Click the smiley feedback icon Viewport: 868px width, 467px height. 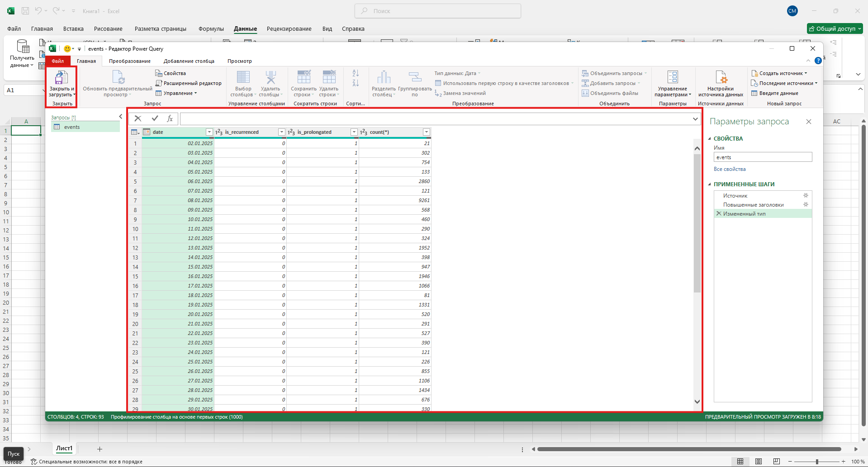[67, 49]
